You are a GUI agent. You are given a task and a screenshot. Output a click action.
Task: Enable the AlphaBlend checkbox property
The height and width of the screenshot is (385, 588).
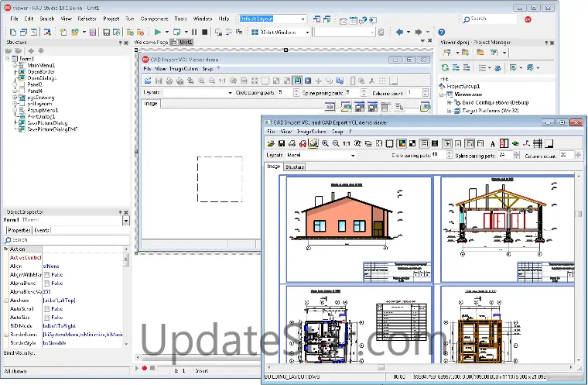46,283
